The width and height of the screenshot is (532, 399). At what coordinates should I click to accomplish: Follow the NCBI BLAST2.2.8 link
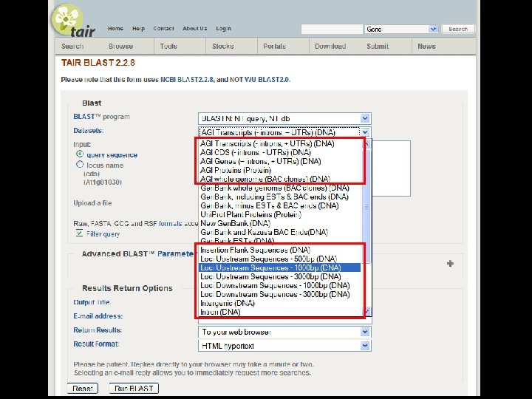[x=187, y=80]
